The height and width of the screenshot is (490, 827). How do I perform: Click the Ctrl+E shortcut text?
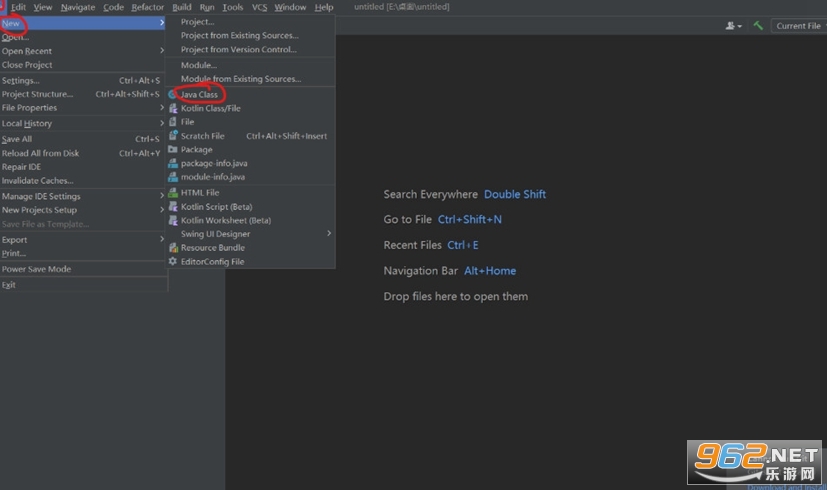(x=463, y=245)
